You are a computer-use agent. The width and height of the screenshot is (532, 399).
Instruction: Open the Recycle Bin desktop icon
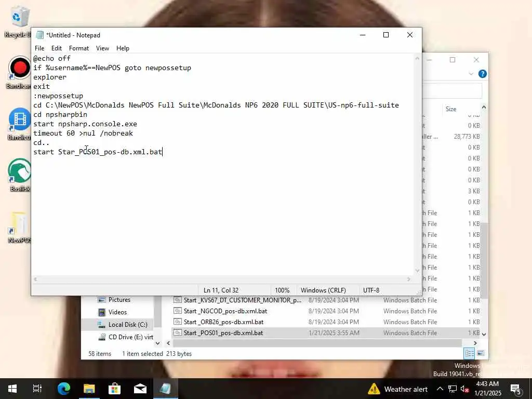[19, 21]
